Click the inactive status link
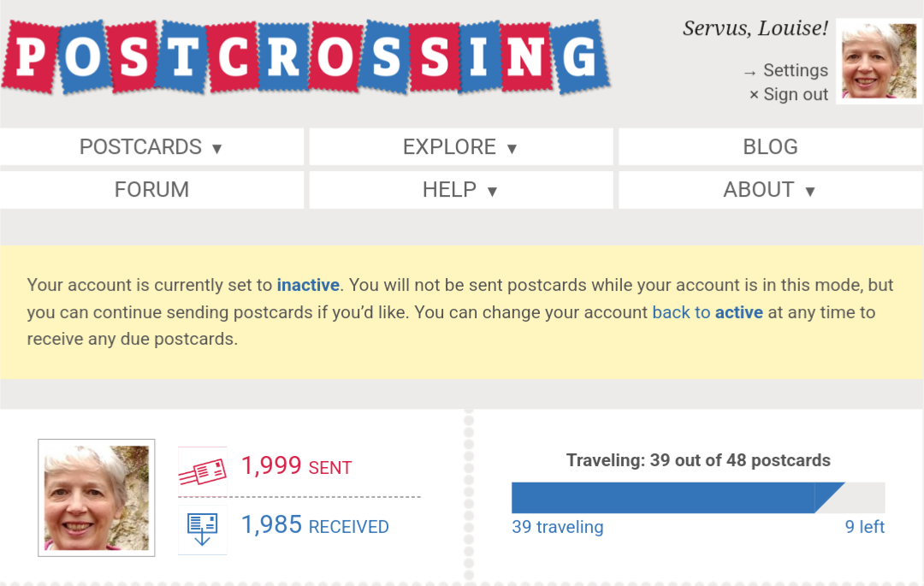Image resolution: width=924 pixels, height=586 pixels. tap(308, 285)
